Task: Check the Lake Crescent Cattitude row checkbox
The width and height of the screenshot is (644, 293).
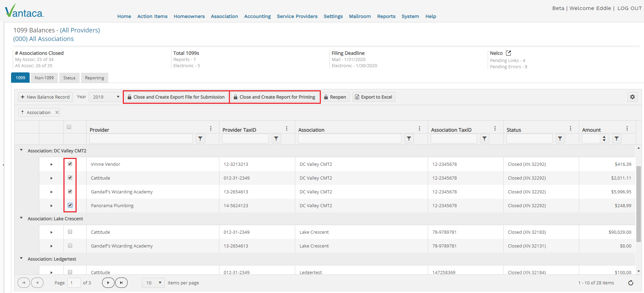Action: [x=70, y=232]
